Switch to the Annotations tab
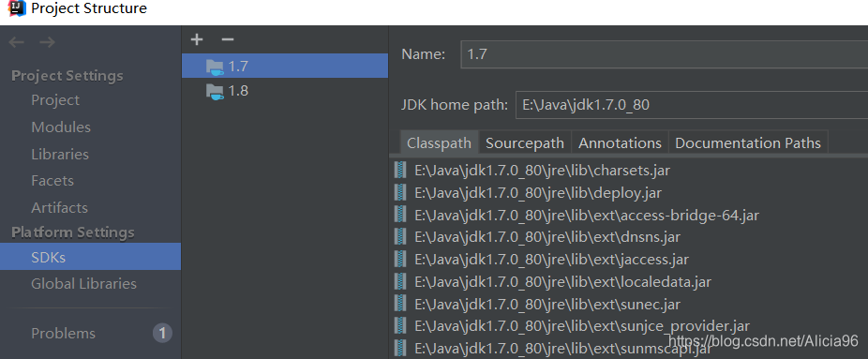The width and height of the screenshot is (868, 359). click(x=620, y=142)
